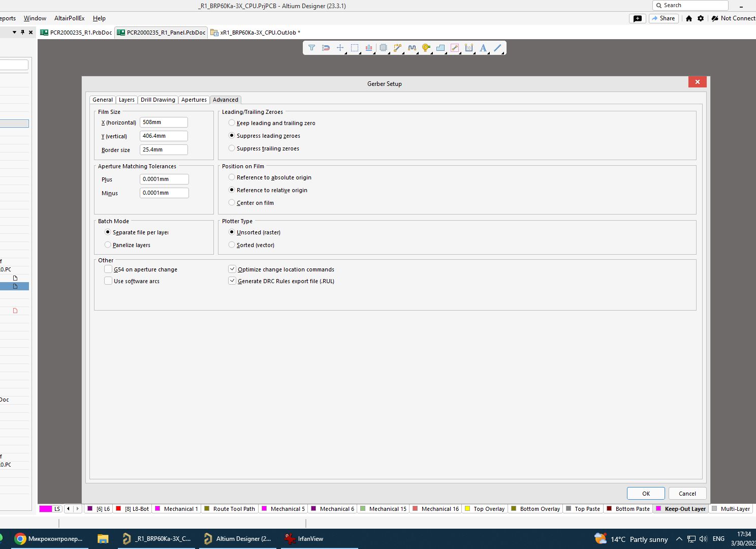Click the magenta LS current layer color swatch

(46, 509)
